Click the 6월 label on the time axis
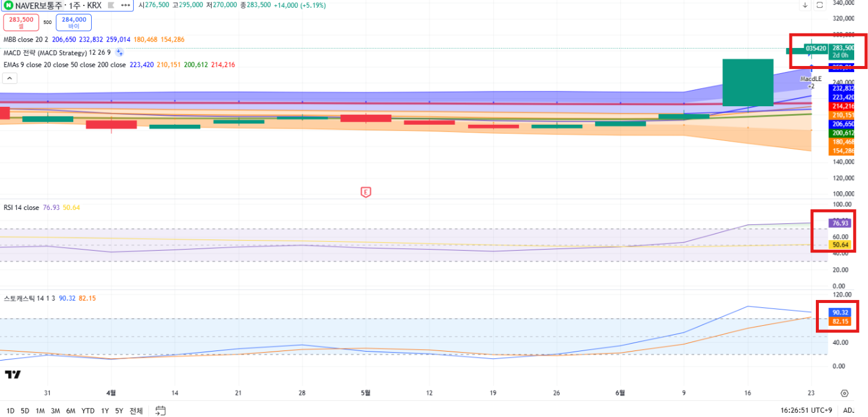 620,393
